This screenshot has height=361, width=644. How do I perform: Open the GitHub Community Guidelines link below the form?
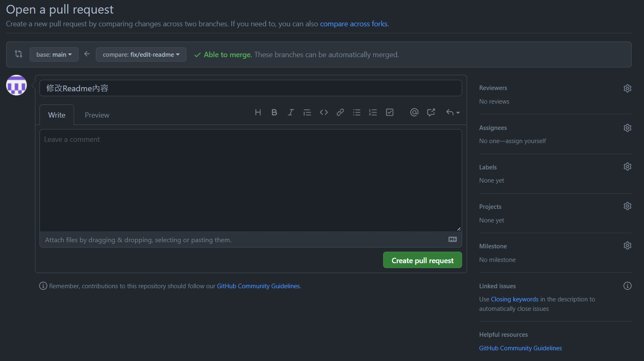coord(258,286)
